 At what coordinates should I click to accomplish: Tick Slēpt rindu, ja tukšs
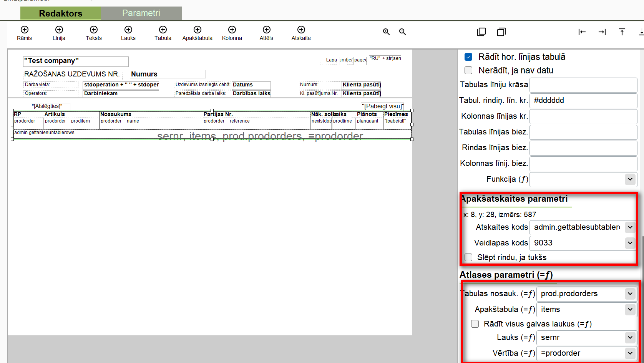[x=468, y=257]
